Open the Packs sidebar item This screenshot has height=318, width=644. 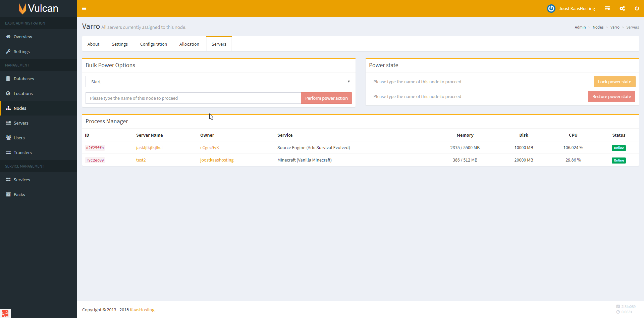19,194
